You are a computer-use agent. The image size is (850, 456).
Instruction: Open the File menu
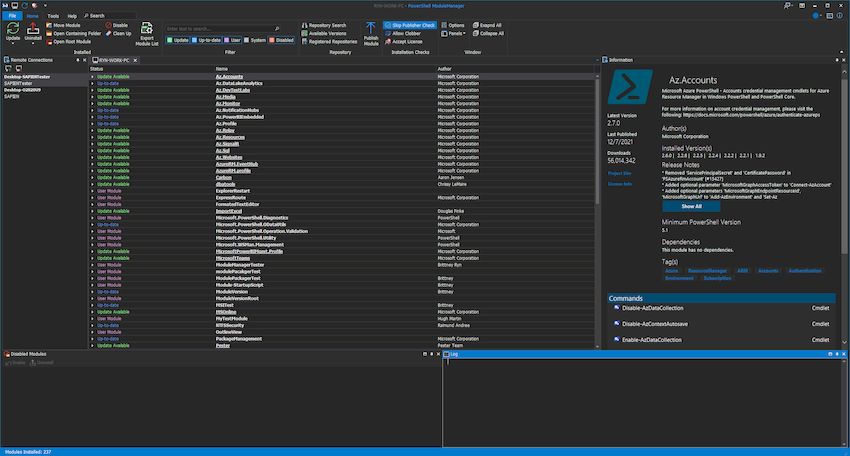click(x=12, y=16)
